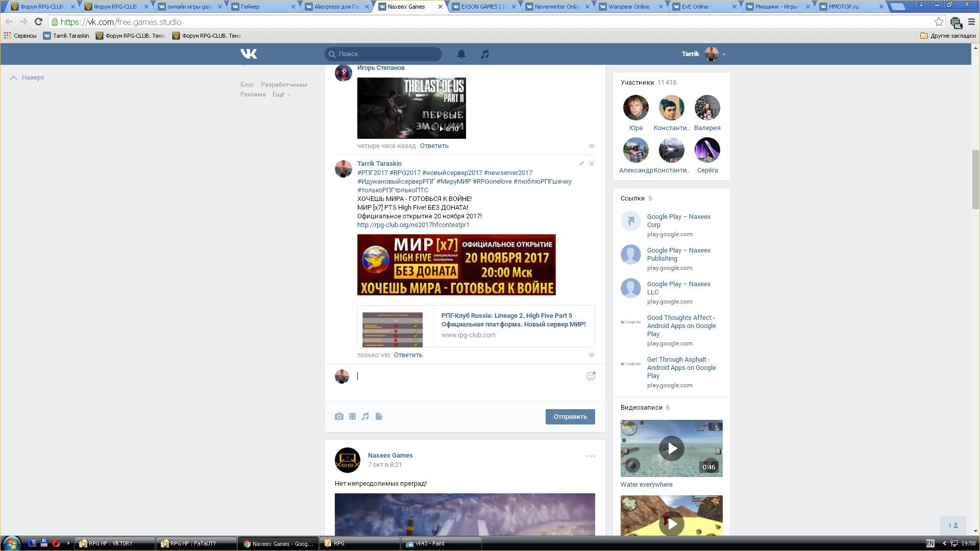Open the notifications bell icon
Image resolution: width=980 pixels, height=551 pixels.
pyautogui.click(x=461, y=54)
